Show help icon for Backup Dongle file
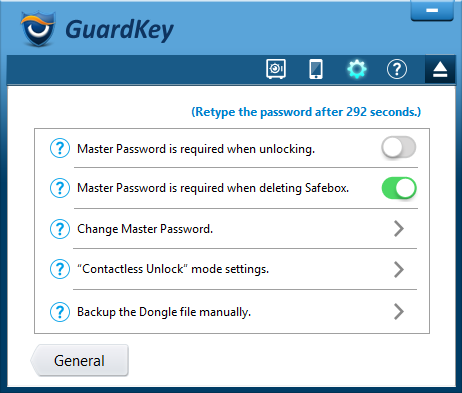462x393 pixels. click(60, 312)
